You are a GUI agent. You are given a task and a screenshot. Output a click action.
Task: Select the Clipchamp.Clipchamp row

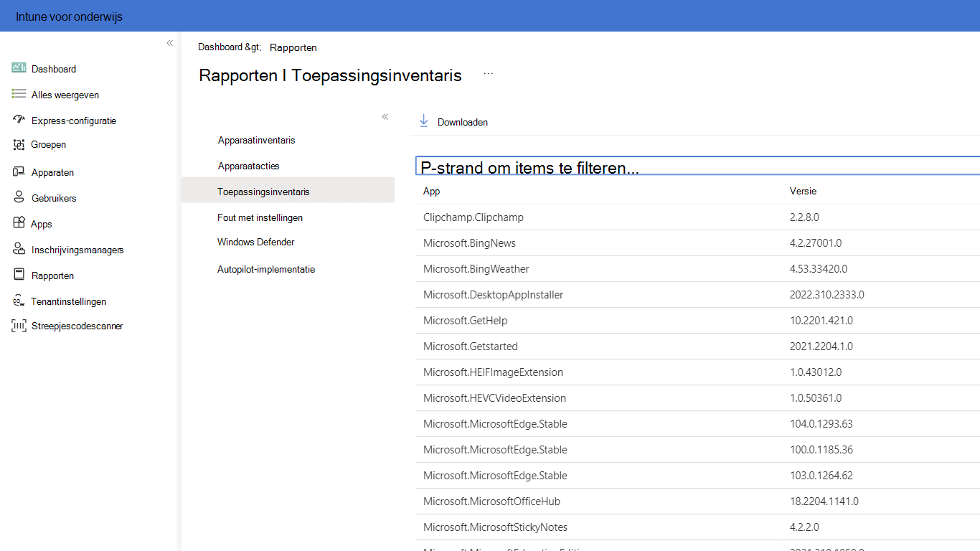(x=697, y=217)
